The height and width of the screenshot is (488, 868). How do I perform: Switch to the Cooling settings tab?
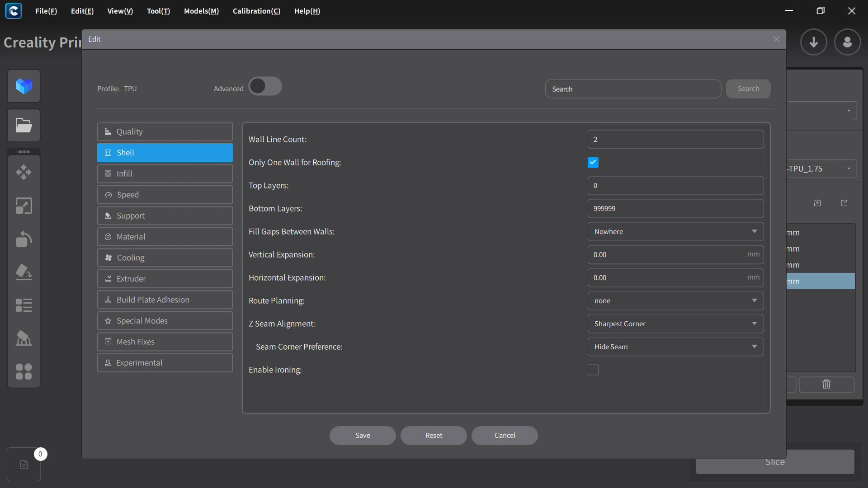pos(165,258)
